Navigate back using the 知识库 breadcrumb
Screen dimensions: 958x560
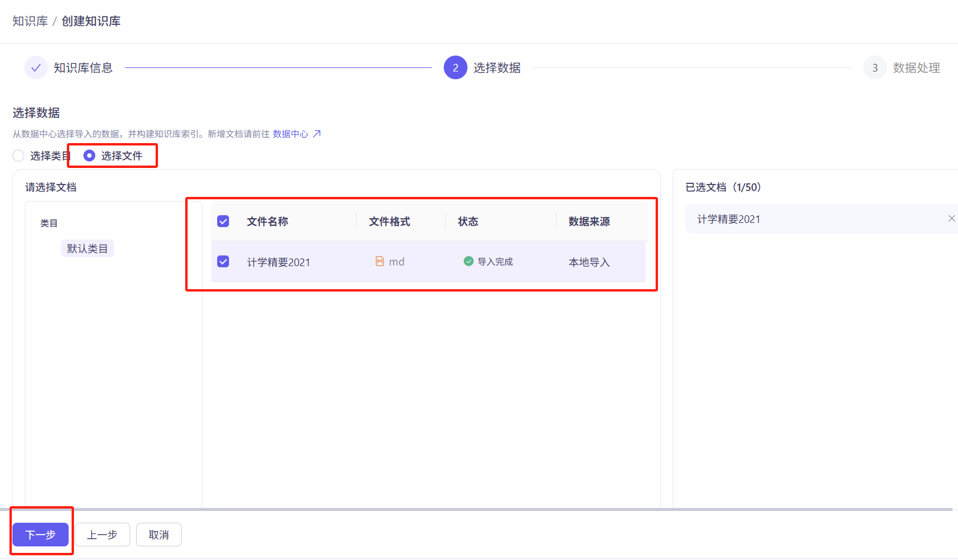point(30,20)
